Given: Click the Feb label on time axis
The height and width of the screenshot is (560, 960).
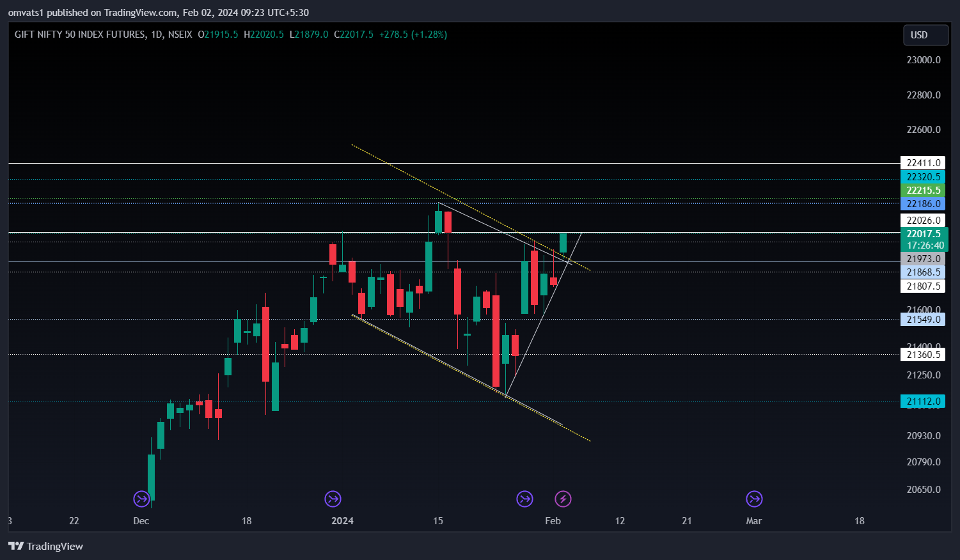Looking at the screenshot, I should (x=553, y=521).
